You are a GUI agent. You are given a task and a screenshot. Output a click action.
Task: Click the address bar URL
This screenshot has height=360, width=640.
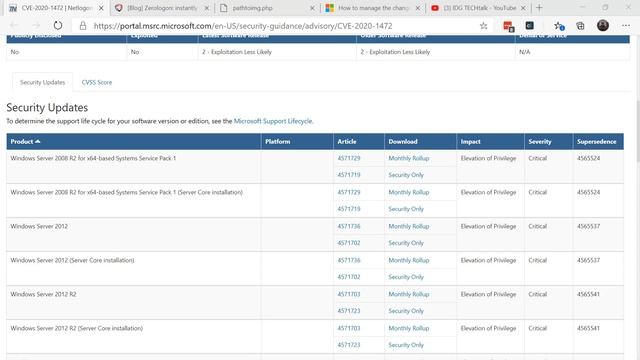coord(243,26)
